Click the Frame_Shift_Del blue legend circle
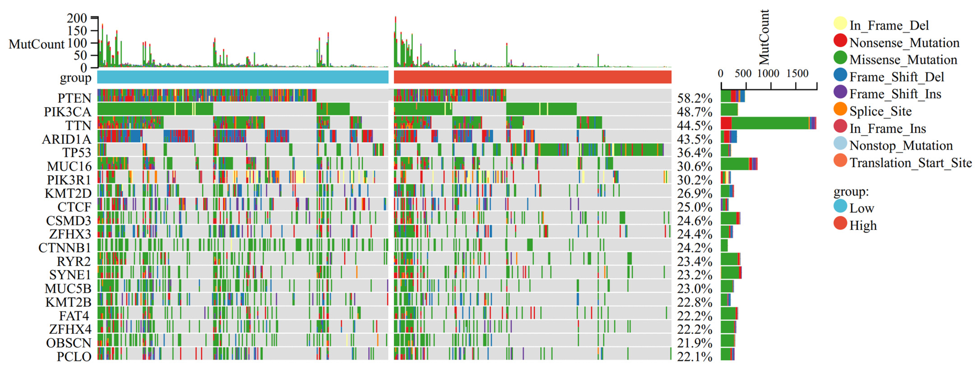The width and height of the screenshot is (980, 371). [840, 75]
